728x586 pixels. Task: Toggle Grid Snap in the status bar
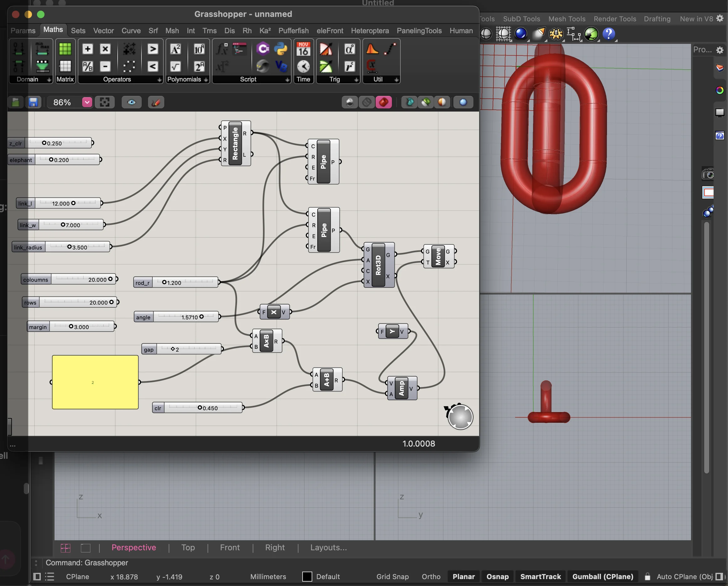(392, 577)
